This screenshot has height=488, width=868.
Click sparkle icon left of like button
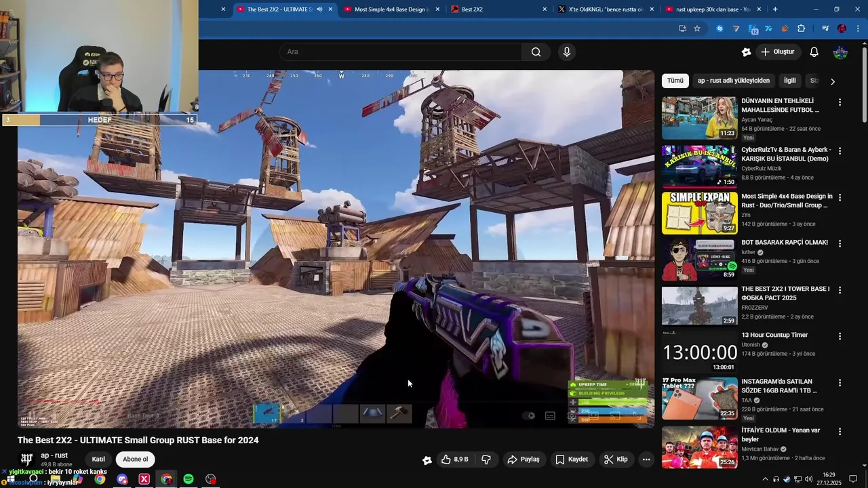click(427, 460)
